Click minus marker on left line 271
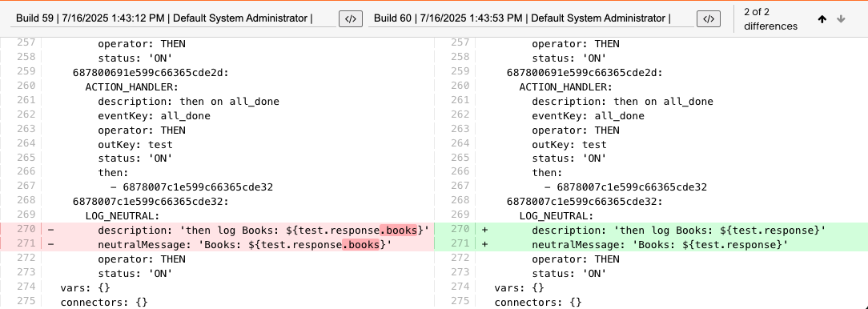 click(x=51, y=244)
